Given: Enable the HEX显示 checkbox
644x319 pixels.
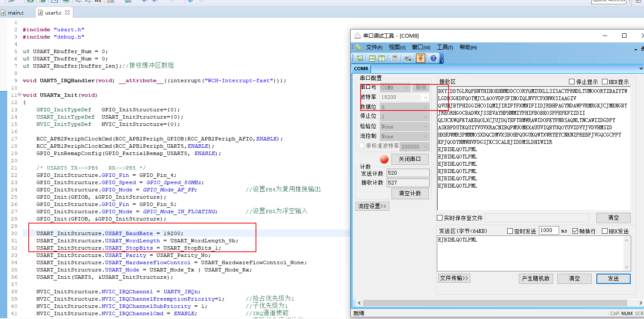Looking at the screenshot, I should [605, 82].
